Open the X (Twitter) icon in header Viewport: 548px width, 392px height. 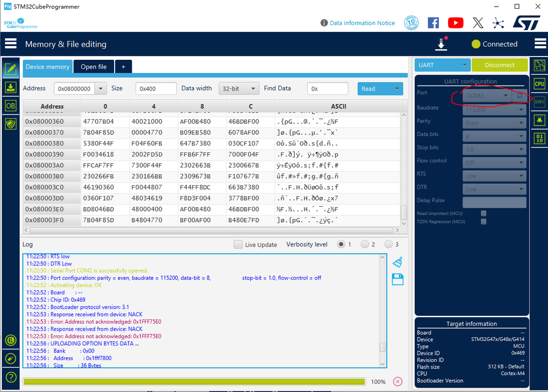[478, 23]
